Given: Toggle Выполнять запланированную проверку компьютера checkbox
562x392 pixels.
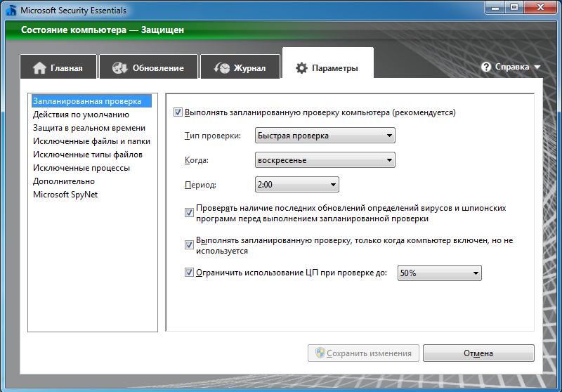Looking at the screenshot, I should point(178,112).
